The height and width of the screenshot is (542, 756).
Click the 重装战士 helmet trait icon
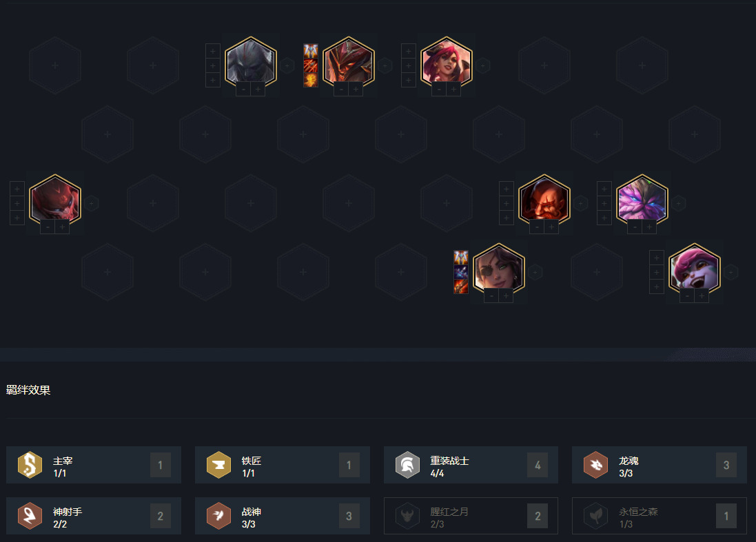click(407, 465)
